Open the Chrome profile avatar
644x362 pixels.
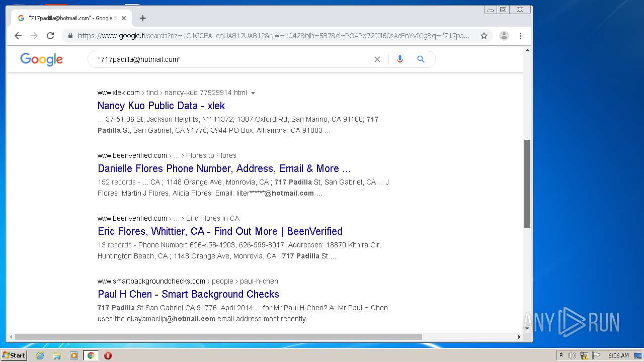tap(504, 36)
